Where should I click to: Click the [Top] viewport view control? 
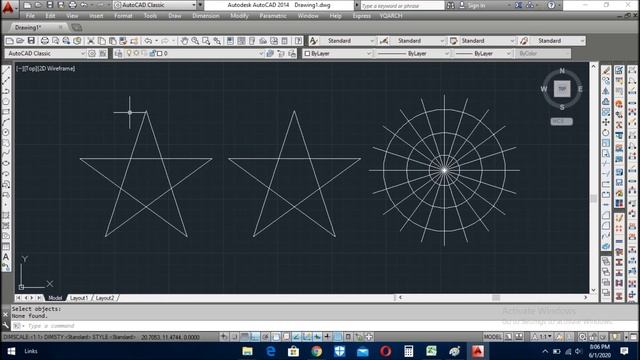pos(31,69)
